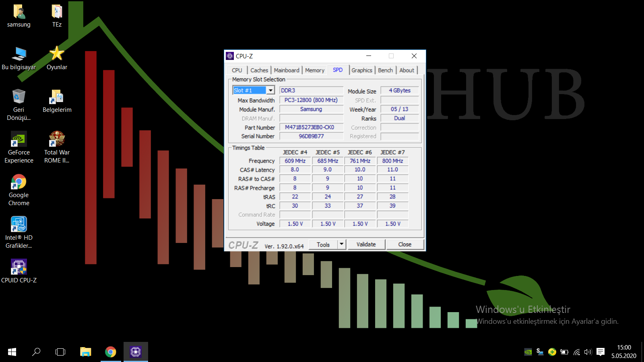
Task: Open File Explorer from the taskbar
Action: coord(85,352)
